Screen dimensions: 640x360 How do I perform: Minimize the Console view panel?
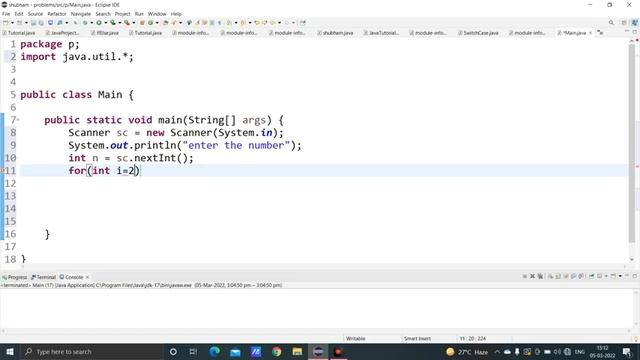pyautogui.click(x=627, y=276)
